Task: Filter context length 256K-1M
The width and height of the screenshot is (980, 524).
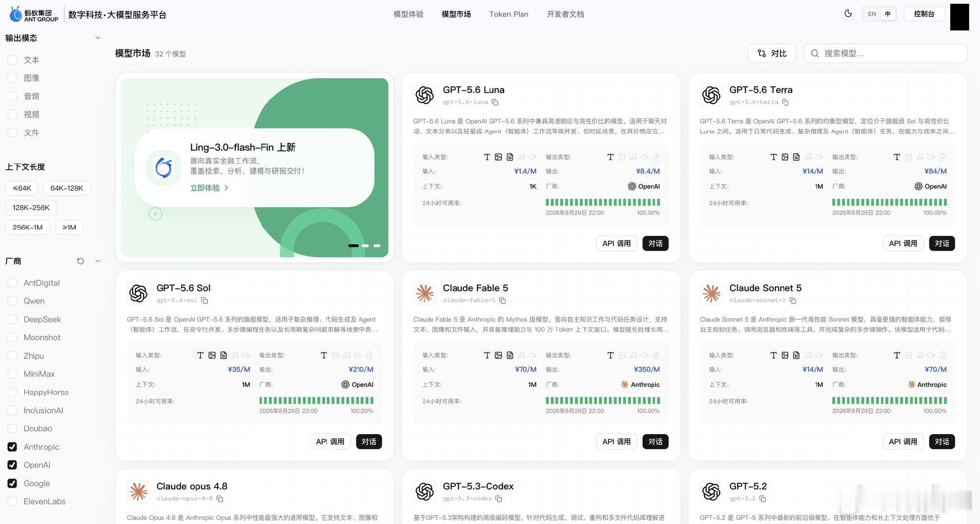Action: point(28,227)
